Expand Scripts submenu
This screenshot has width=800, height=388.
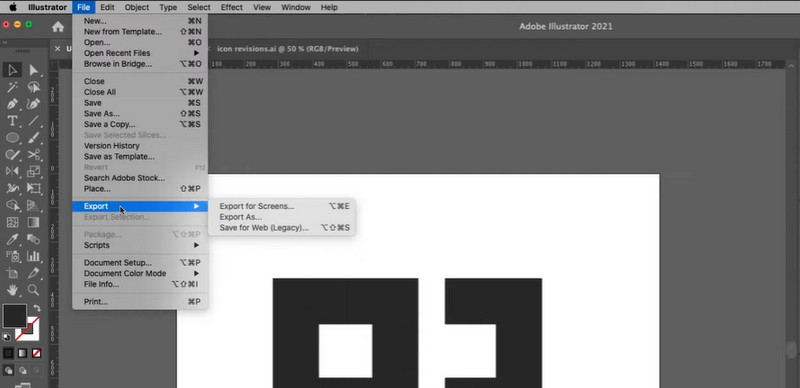[140, 245]
